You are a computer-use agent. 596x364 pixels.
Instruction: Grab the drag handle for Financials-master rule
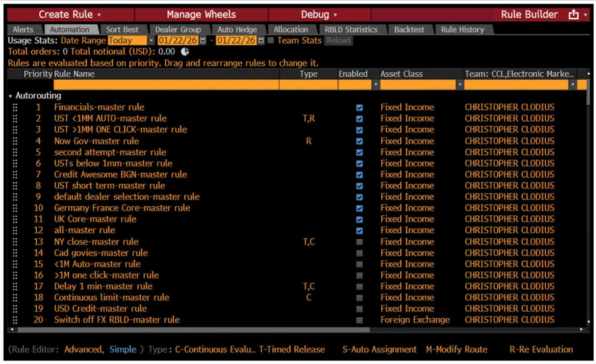coord(15,107)
